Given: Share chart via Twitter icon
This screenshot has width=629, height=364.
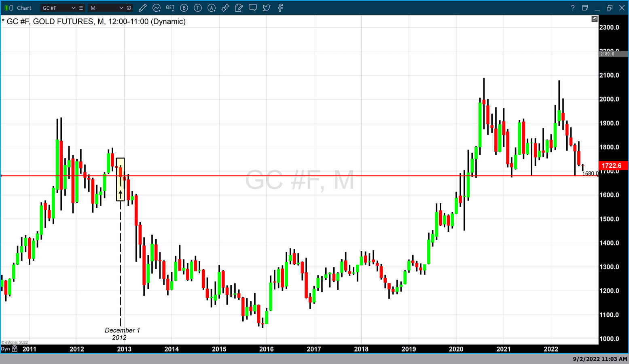Looking at the screenshot, I should 267,8.
